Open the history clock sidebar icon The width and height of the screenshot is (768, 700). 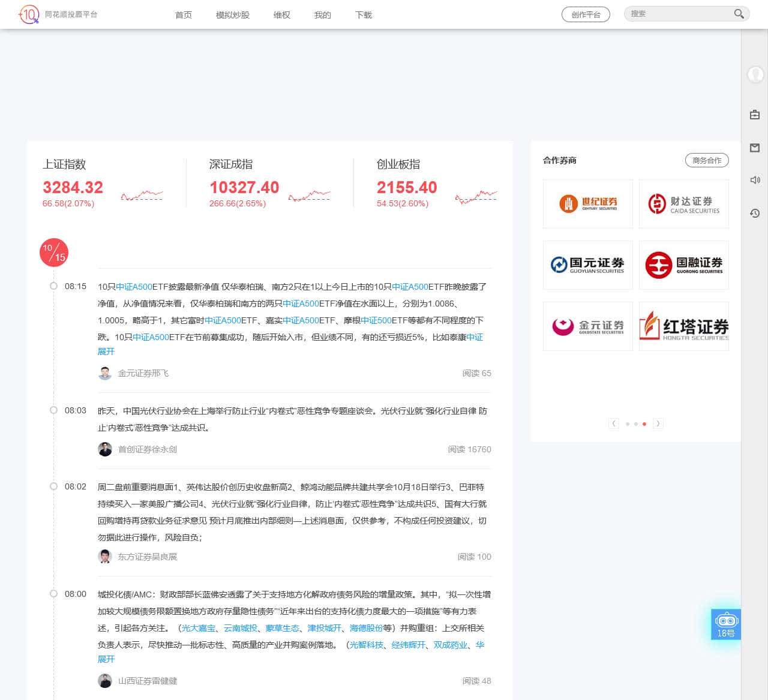[755, 213]
